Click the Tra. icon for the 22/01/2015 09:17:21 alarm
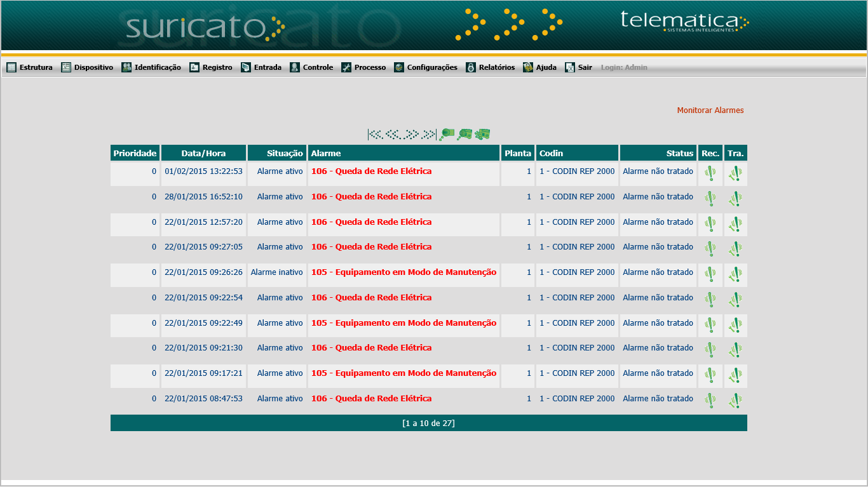Image resolution: width=868 pixels, height=487 pixels. (735, 375)
